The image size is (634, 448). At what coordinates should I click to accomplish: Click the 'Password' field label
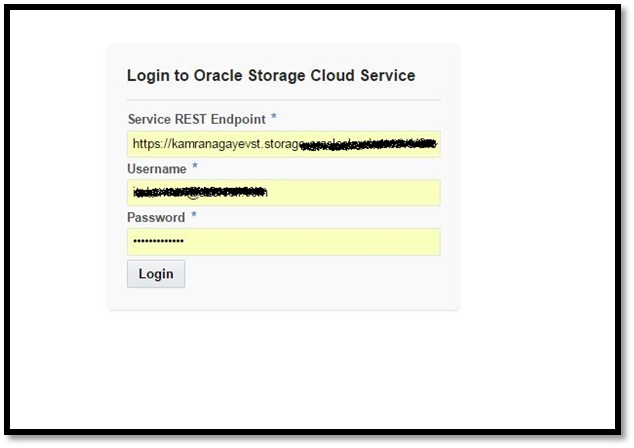click(x=156, y=217)
